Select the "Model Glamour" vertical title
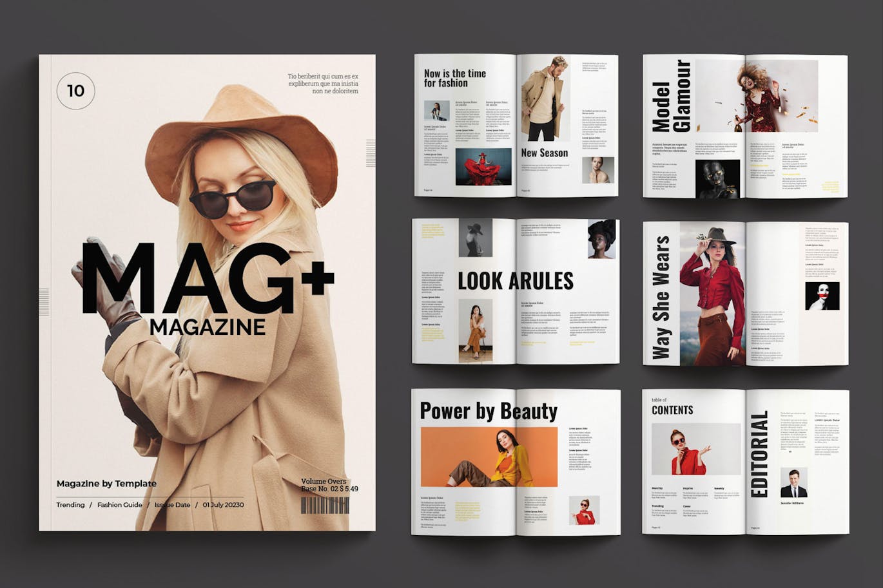Image resolution: width=883 pixels, height=588 pixels. click(671, 96)
